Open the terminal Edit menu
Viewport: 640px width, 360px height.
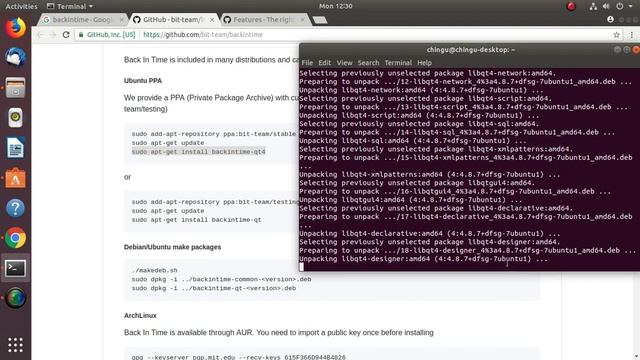click(324, 63)
